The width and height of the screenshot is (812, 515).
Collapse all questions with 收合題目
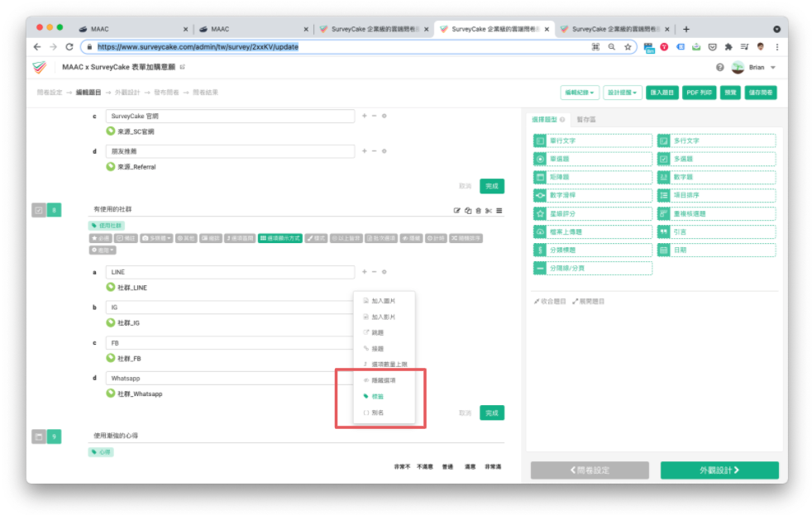pyautogui.click(x=550, y=301)
